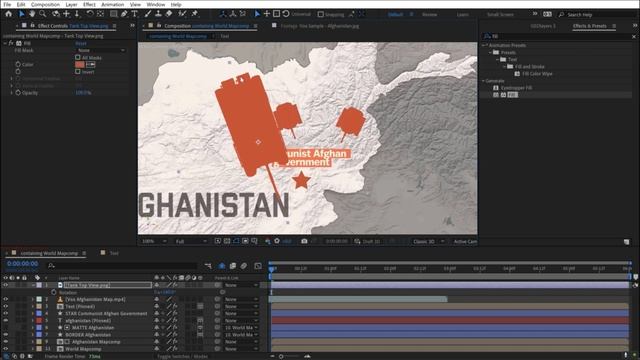Hide the Text (Pinned) layer
The image size is (640, 360).
pos(6,306)
